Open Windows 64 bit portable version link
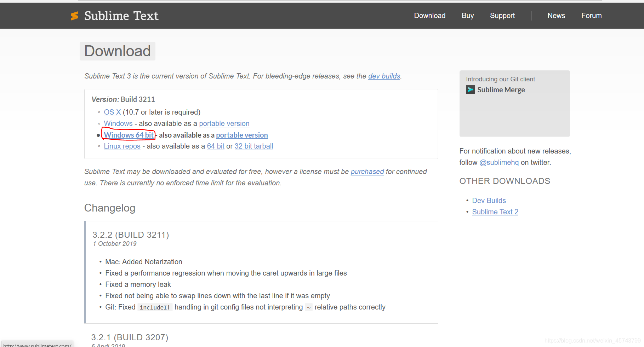The width and height of the screenshot is (644, 347). point(242,135)
